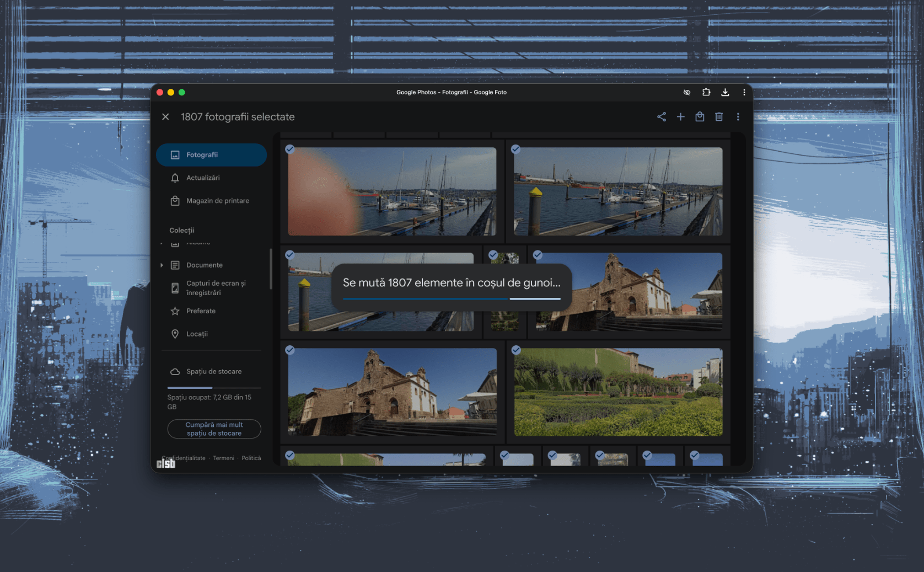The image size is (924, 572).
Task: Click the Cumpără mai mult spațiu de stocare button
Action: (214, 429)
